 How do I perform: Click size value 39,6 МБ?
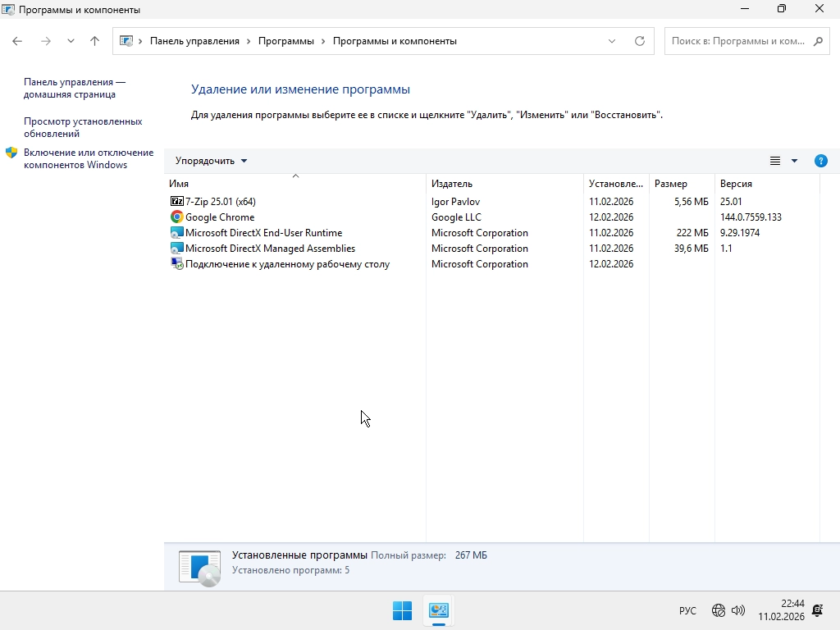tap(691, 248)
